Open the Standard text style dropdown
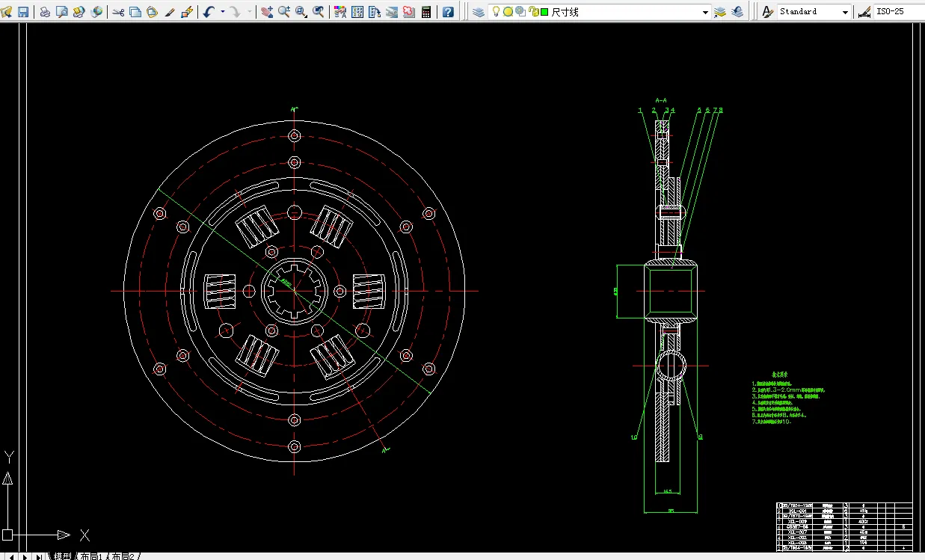 click(846, 13)
